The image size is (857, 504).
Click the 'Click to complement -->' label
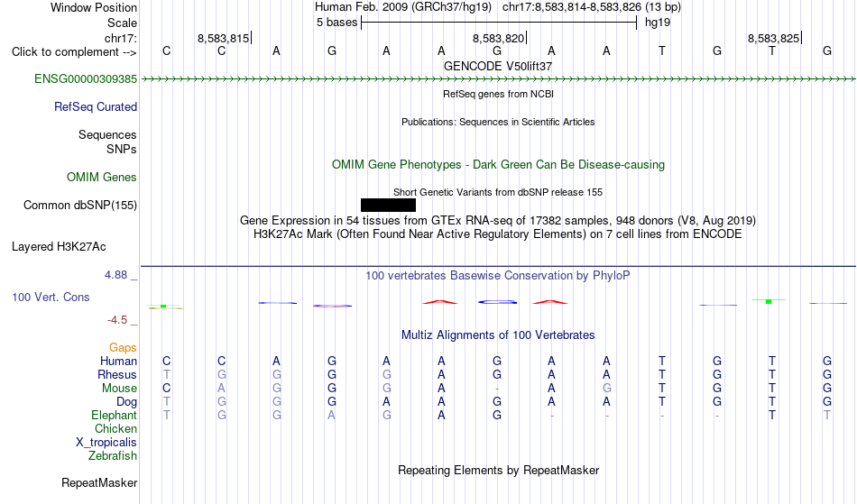click(74, 52)
